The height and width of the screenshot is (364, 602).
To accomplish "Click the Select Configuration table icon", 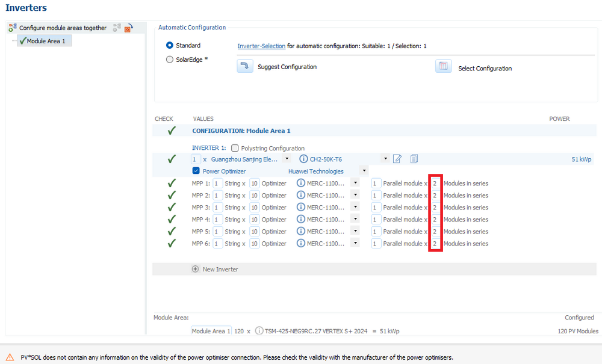I will pos(444,66).
